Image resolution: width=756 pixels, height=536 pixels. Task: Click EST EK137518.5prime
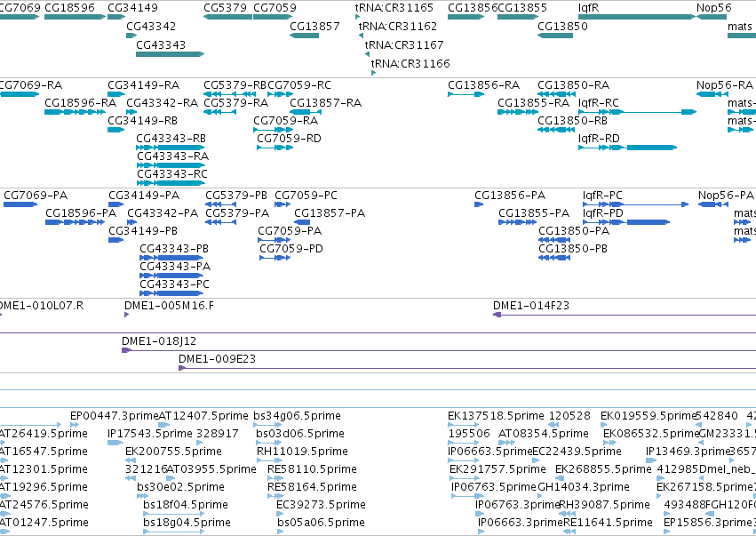click(x=496, y=416)
